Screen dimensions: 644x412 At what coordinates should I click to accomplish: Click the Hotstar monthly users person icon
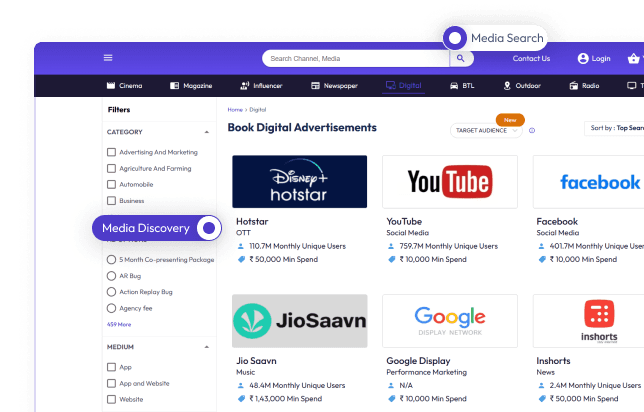pos(241,246)
